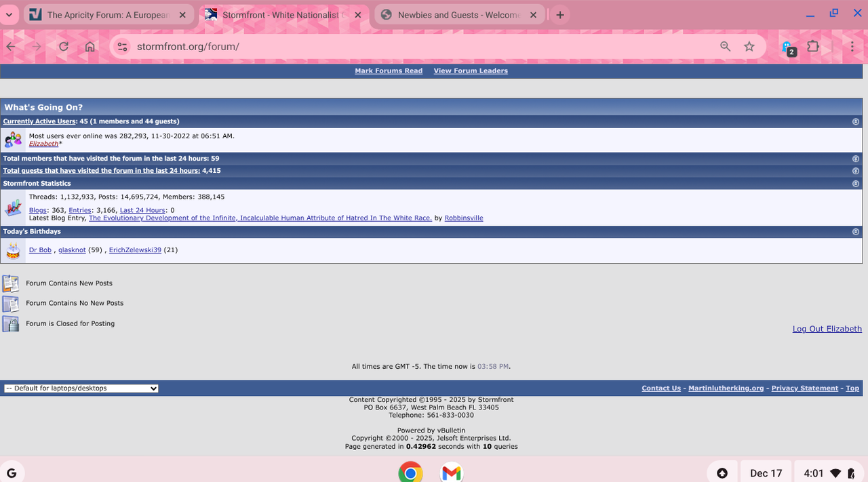Open View Forum Leaders link
This screenshot has height=482, width=868.
coord(471,71)
